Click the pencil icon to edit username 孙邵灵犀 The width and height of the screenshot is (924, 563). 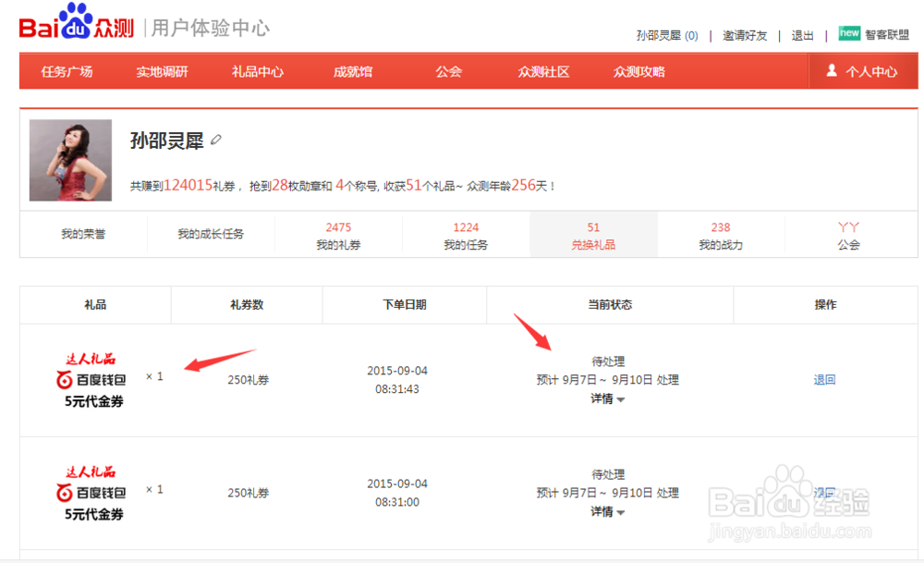coord(218,139)
